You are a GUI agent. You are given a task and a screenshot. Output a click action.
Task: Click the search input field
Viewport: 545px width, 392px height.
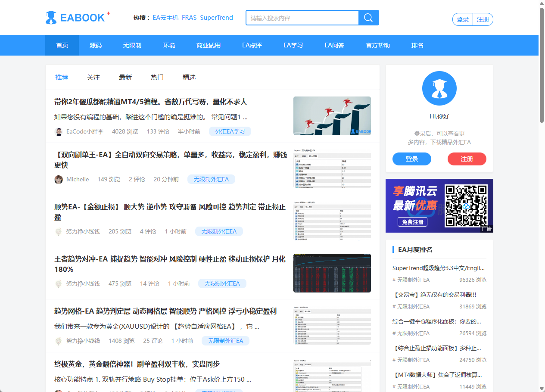pyautogui.click(x=302, y=18)
